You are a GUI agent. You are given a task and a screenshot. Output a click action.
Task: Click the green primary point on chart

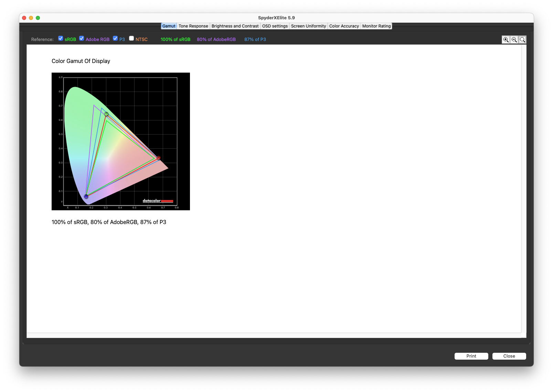[106, 114]
